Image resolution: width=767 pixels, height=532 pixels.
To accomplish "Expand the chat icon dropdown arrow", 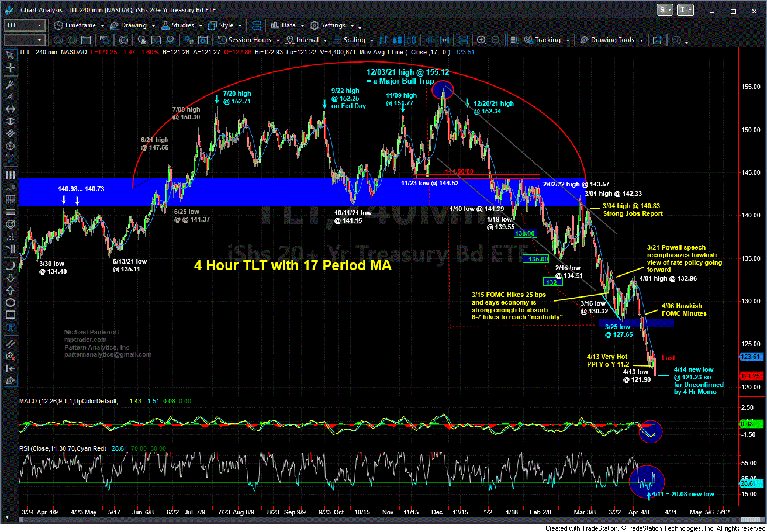I will point(686,42).
